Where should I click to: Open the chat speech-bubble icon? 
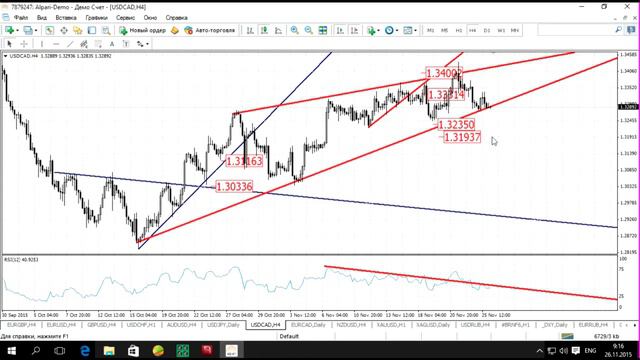pos(631,30)
